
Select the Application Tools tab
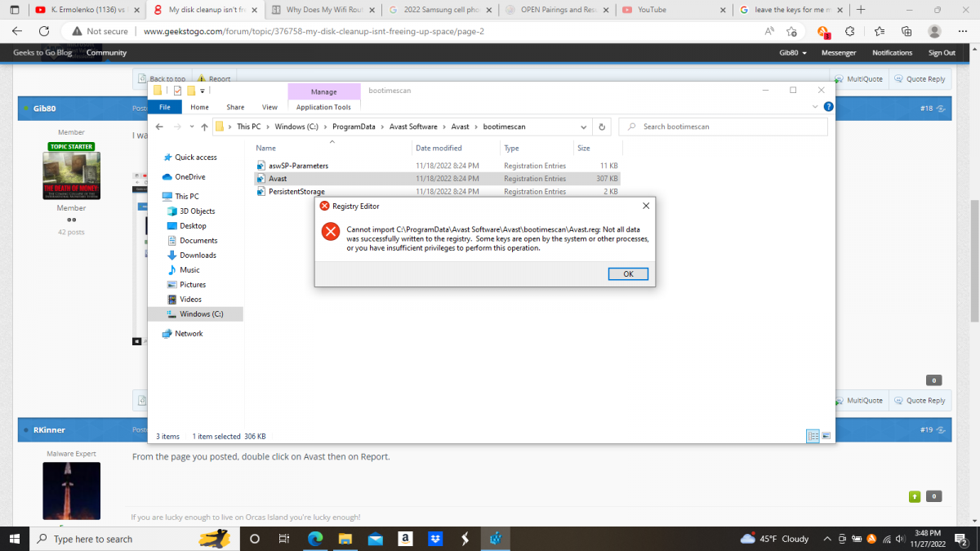pyautogui.click(x=323, y=107)
